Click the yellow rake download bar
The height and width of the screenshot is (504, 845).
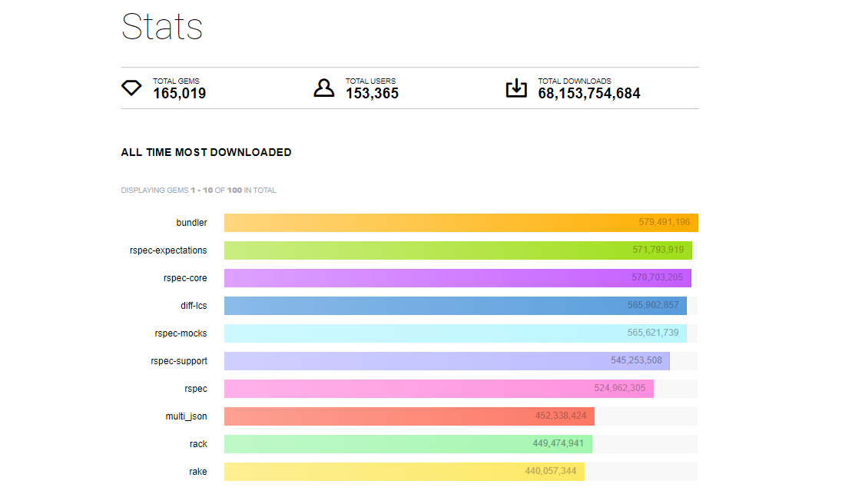click(404, 472)
